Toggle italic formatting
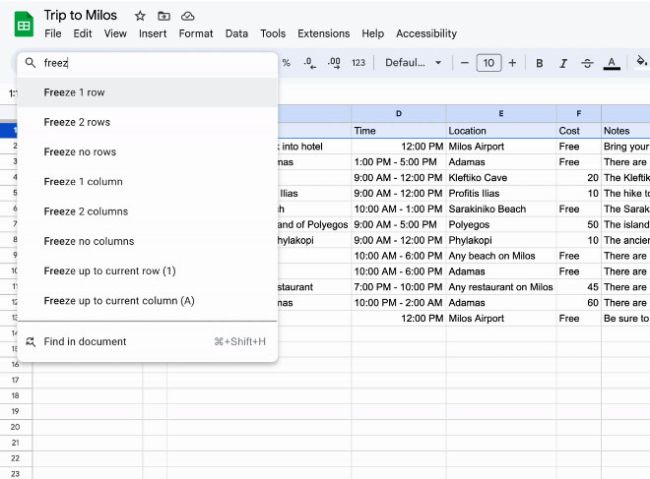Screen dimensions: 650x479 click(563, 63)
